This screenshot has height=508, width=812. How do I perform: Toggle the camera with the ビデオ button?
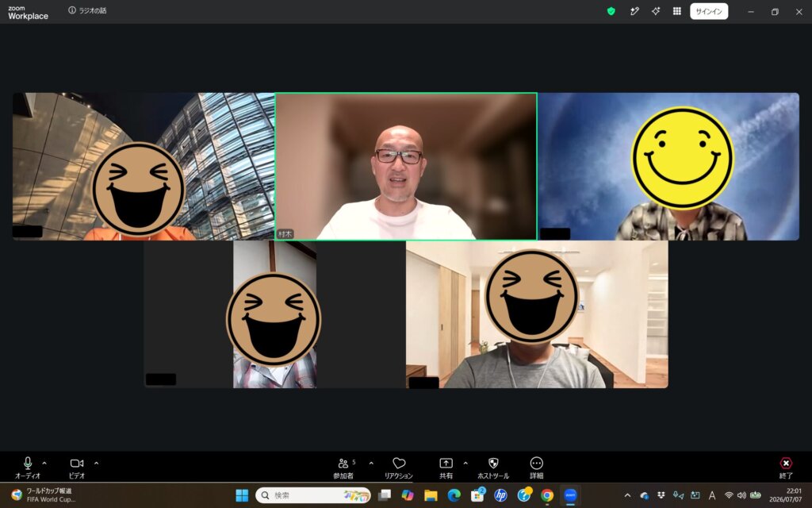click(77, 468)
